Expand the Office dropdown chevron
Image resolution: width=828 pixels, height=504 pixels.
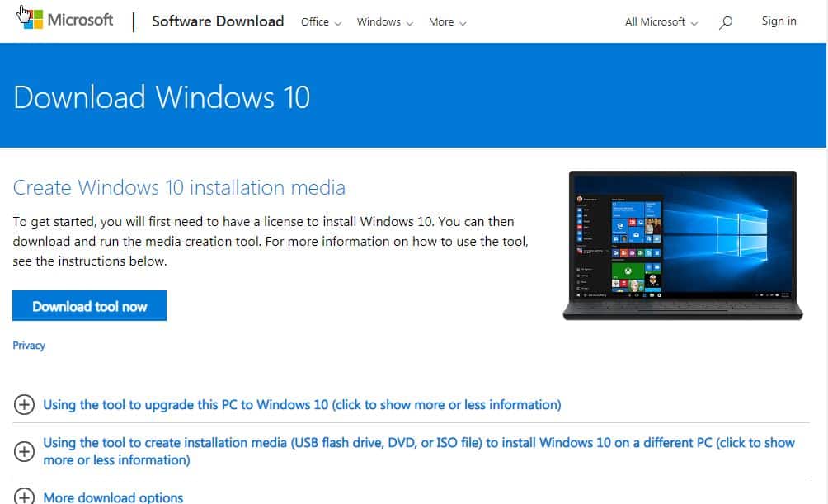click(x=337, y=23)
